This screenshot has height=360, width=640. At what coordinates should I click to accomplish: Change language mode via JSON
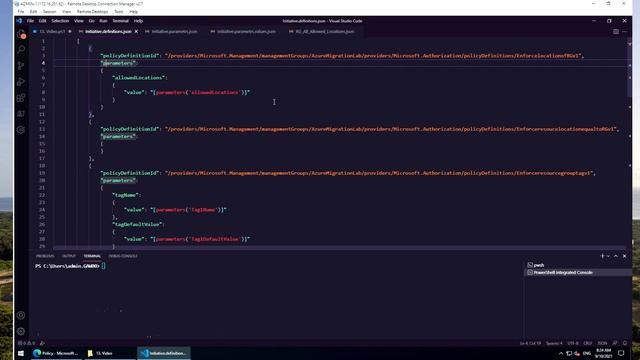pos(602,343)
